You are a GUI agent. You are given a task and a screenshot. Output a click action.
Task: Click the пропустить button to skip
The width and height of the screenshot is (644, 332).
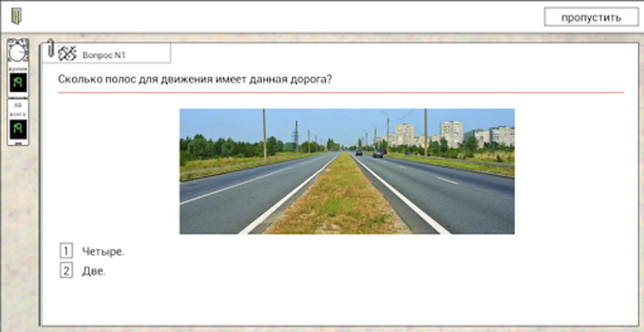591,17
